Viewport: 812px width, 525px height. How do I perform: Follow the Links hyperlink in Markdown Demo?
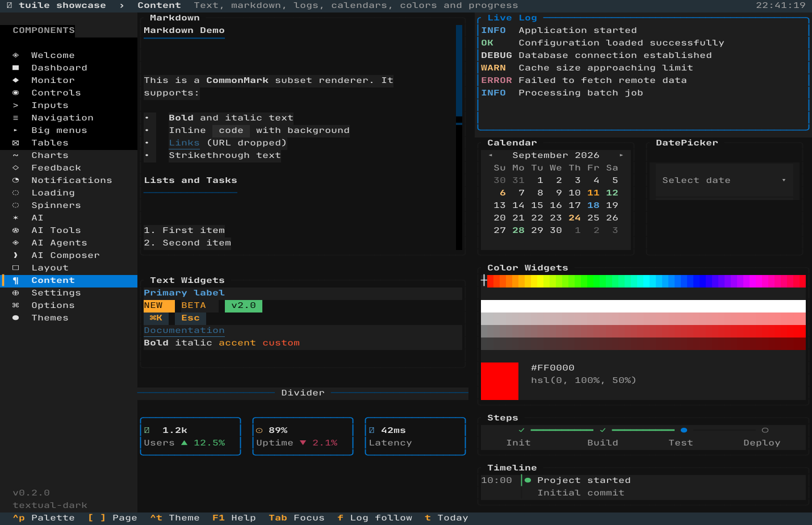pyautogui.click(x=184, y=143)
